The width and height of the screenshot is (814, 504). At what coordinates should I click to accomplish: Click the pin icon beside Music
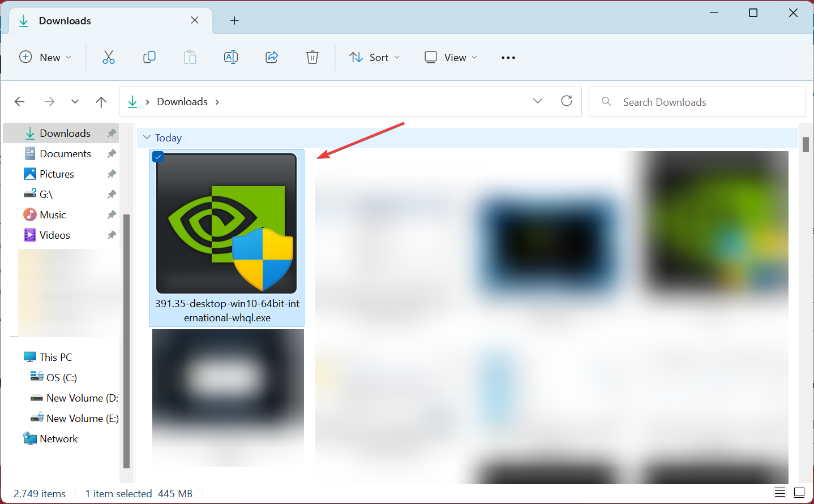112,215
